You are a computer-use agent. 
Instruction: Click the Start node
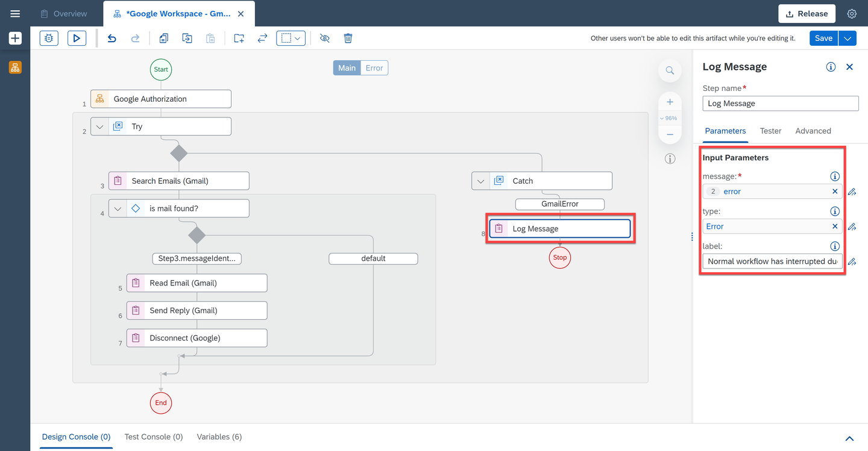(161, 69)
